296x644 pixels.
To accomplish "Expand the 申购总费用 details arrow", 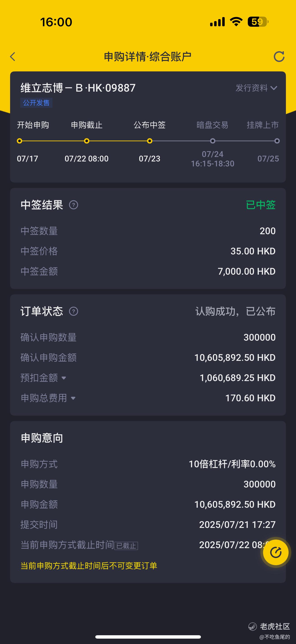I will coord(73,398).
